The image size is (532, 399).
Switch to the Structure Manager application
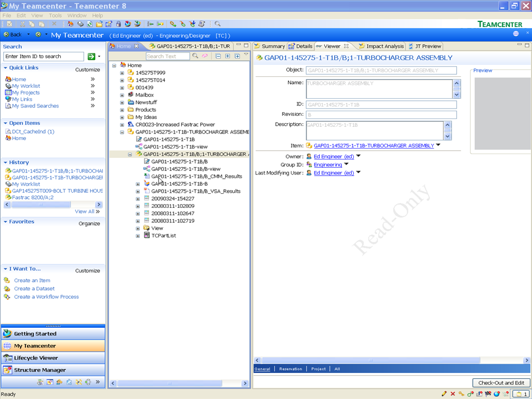54,370
